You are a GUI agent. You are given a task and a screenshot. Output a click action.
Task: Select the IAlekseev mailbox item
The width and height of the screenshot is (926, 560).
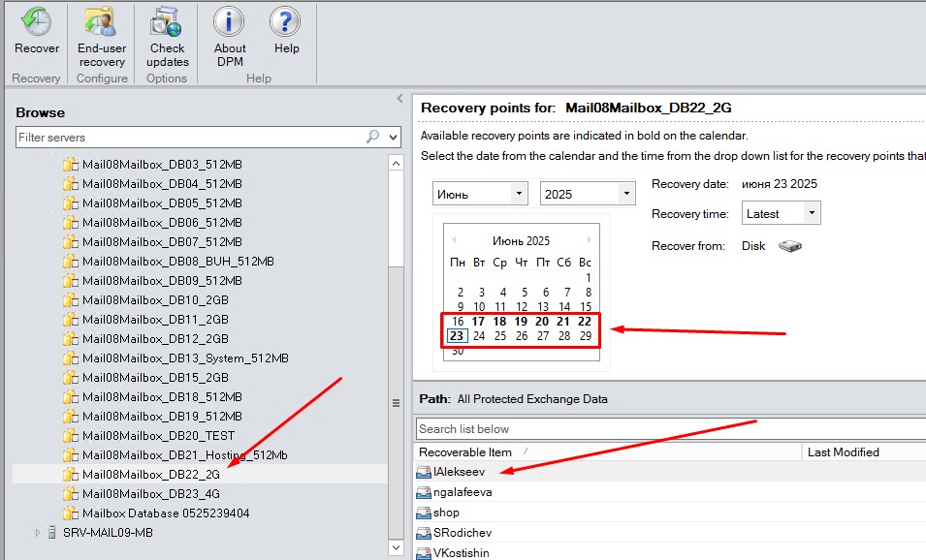pos(460,472)
